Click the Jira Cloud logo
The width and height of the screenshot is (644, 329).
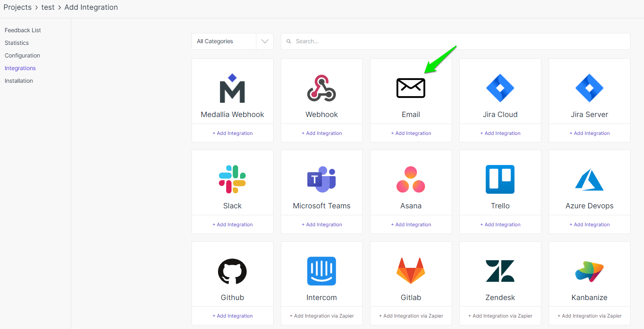[500, 88]
